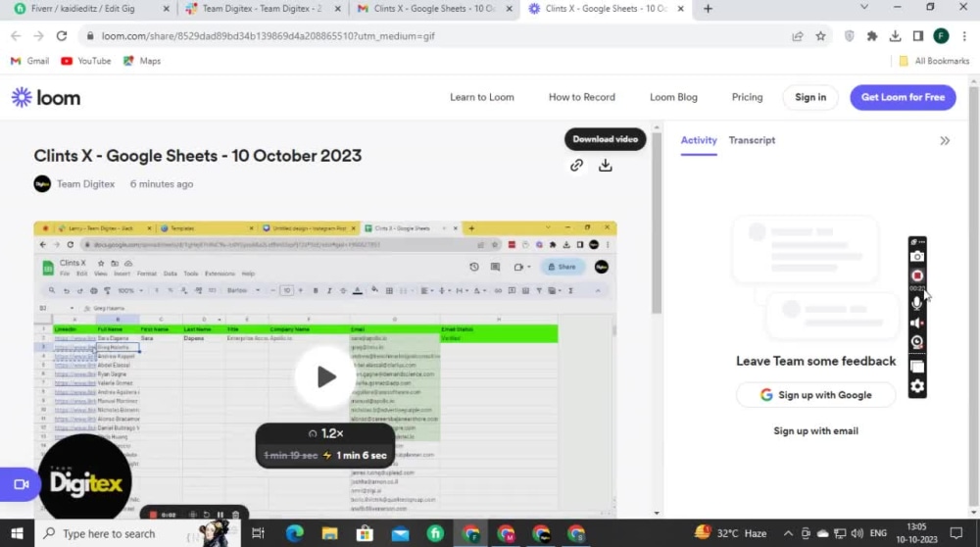Open a new browser tab

pos(708,9)
